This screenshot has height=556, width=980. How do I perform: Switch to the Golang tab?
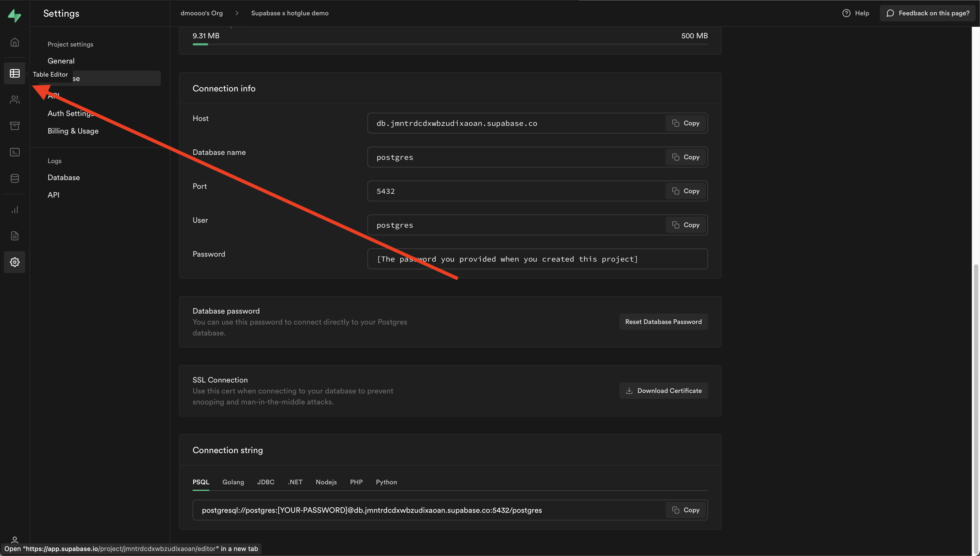[233, 482]
